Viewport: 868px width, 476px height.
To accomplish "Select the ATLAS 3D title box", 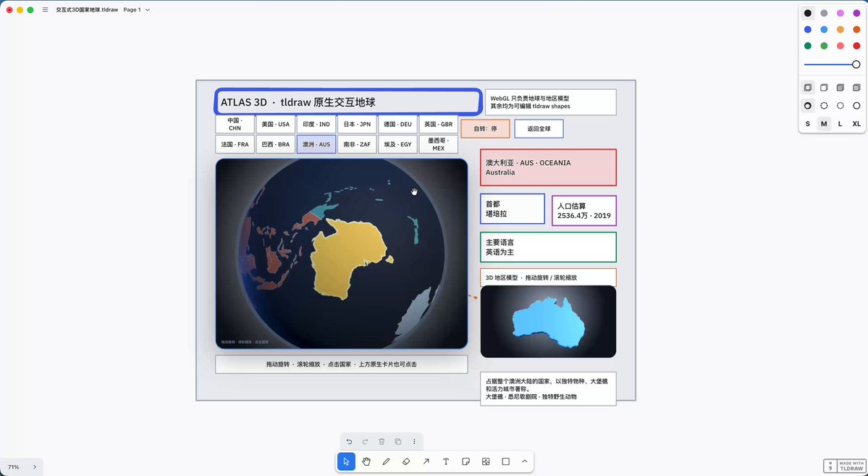I will pos(347,102).
